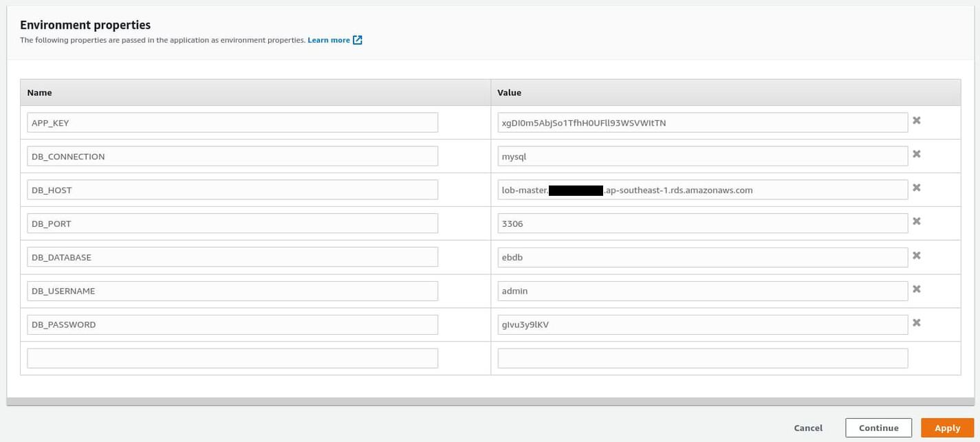Select the DB_HOST value field
The image size is (980, 442).
702,190
